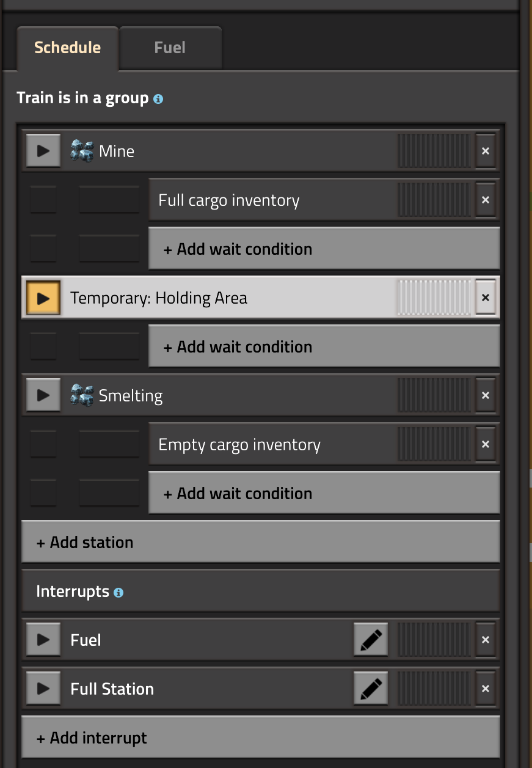Edit the Fuel interrupt with pencil icon
This screenshot has height=768, width=532.
pos(371,640)
